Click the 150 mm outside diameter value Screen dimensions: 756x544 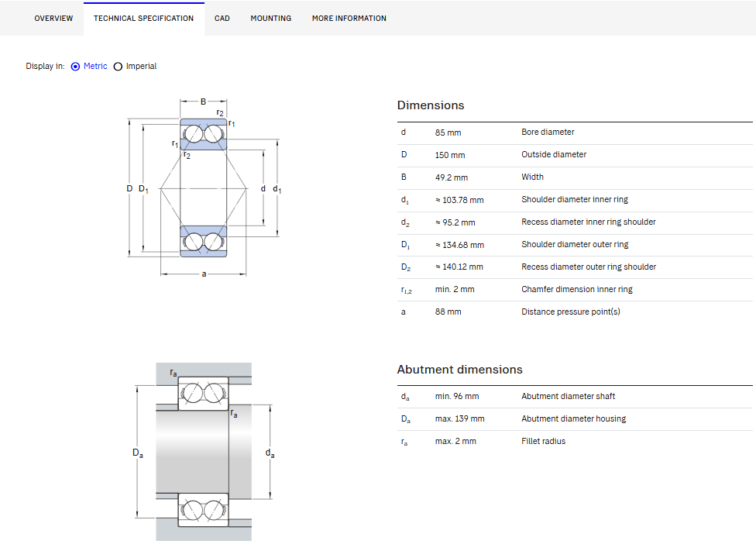pos(450,155)
